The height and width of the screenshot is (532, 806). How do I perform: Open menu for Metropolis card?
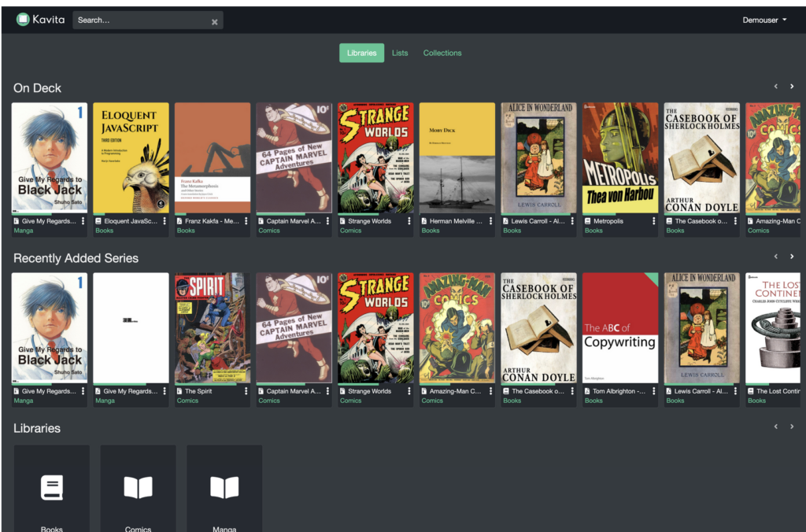pyautogui.click(x=654, y=221)
